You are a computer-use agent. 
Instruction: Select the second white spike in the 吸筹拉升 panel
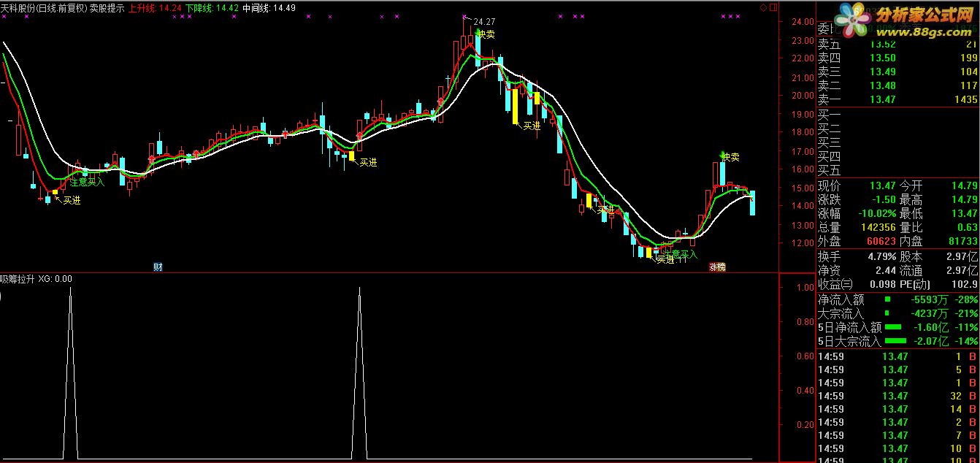click(359, 372)
